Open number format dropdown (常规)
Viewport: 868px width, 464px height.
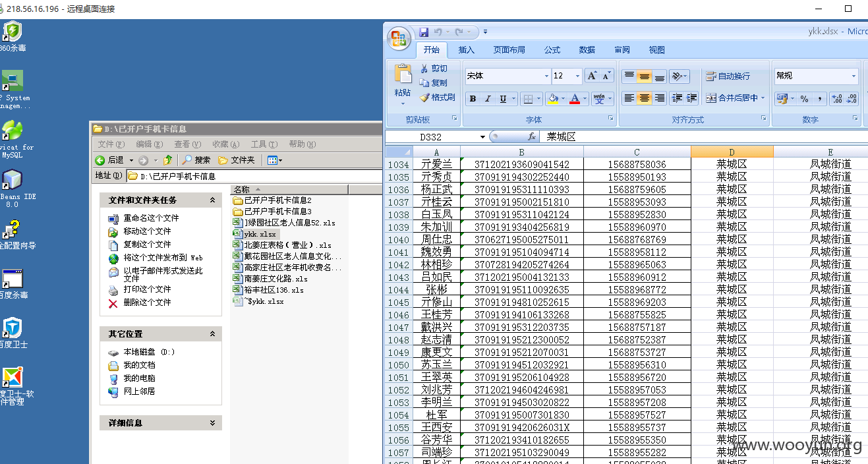pyautogui.click(x=854, y=76)
